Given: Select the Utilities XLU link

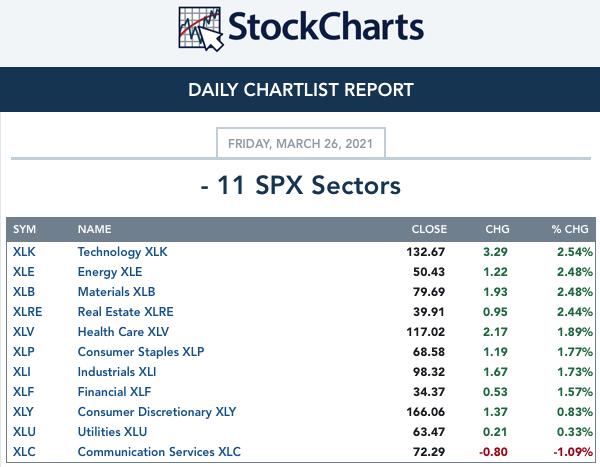Looking at the screenshot, I should click(x=112, y=432).
